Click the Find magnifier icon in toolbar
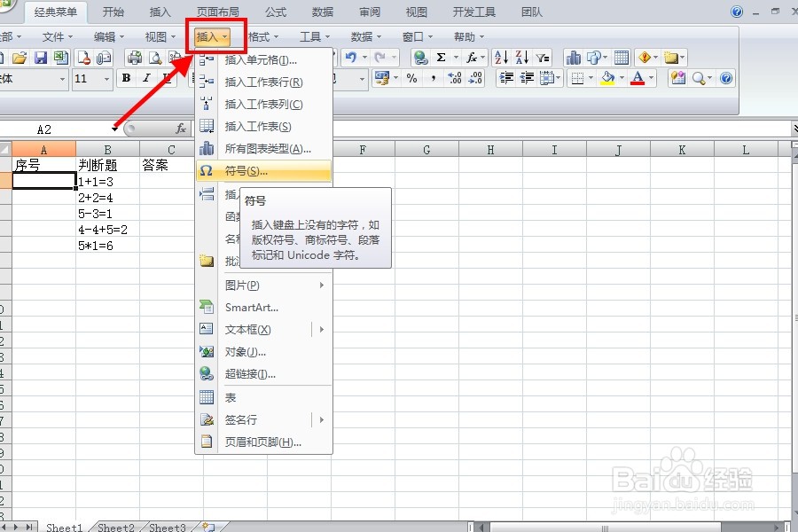This screenshot has width=798, height=532. coord(699,78)
